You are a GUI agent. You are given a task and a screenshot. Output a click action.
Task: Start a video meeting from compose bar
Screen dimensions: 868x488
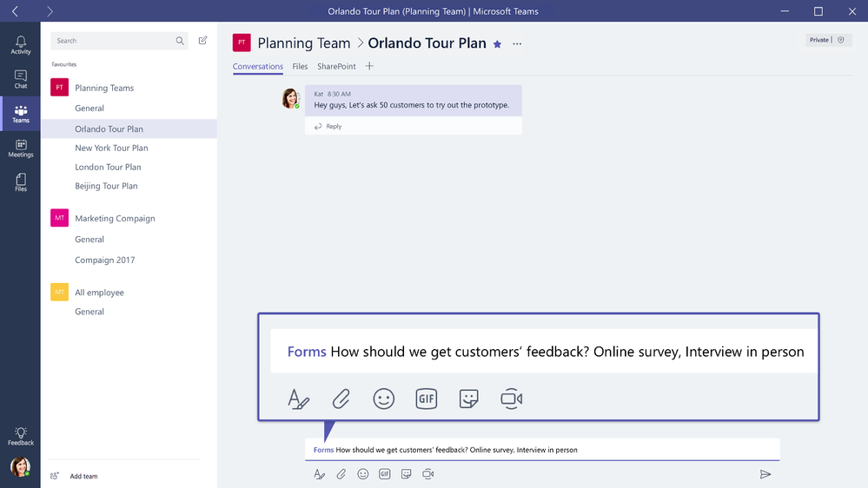[427, 474]
